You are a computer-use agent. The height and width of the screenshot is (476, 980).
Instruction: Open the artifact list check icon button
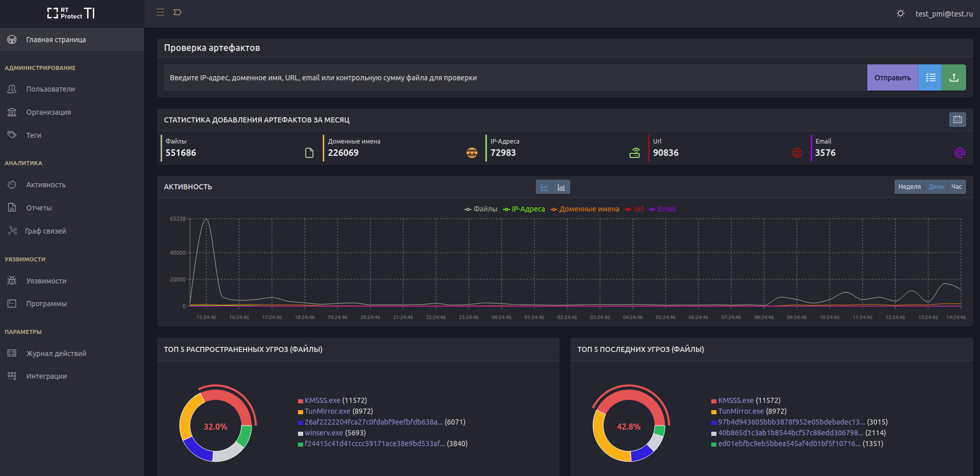click(x=930, y=78)
